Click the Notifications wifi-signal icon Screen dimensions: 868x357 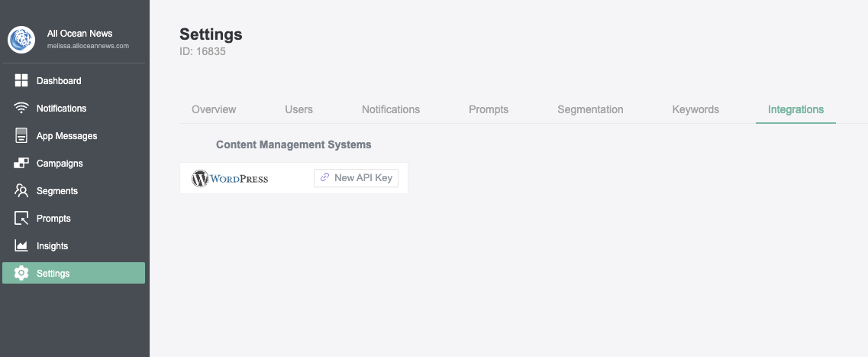[21, 109]
